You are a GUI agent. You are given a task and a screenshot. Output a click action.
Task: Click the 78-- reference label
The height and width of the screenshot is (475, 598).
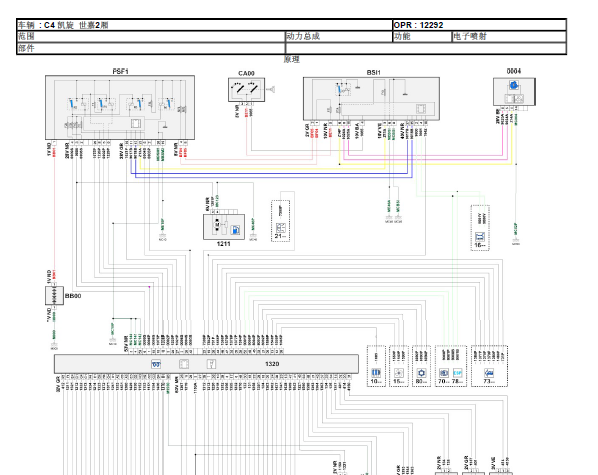click(458, 381)
